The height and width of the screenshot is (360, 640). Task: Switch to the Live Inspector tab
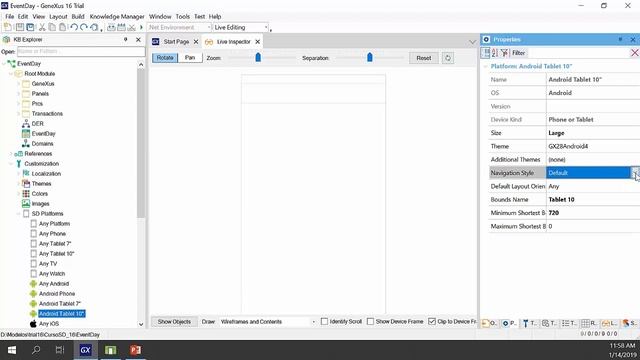click(x=233, y=42)
